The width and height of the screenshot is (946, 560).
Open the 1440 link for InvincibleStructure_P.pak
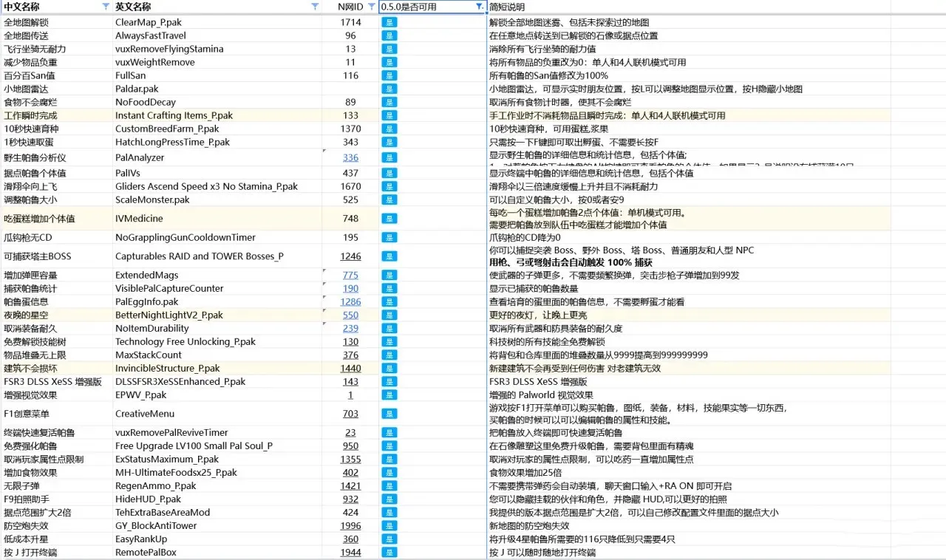pos(350,368)
